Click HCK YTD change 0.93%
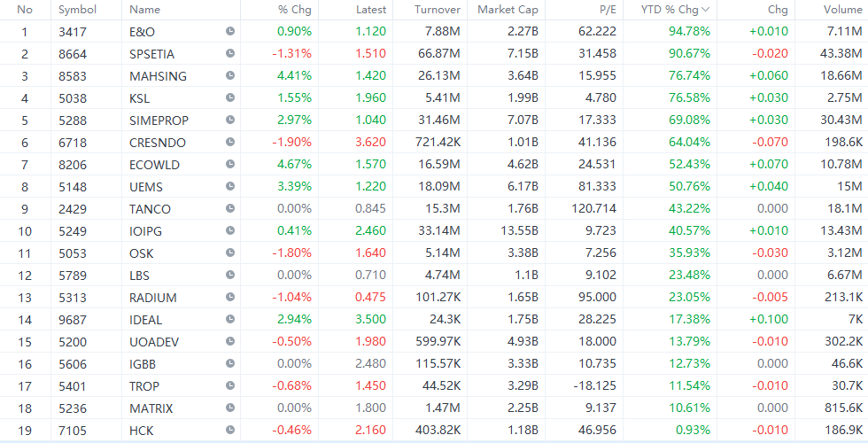 [693, 431]
